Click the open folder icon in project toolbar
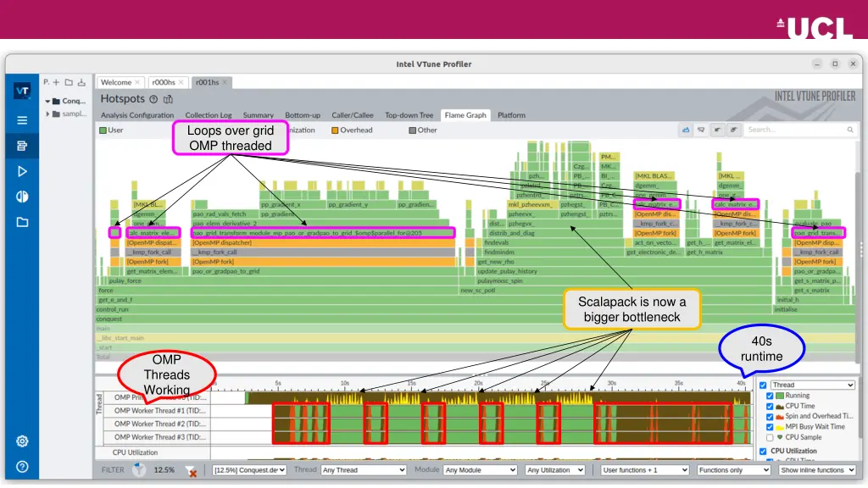Image resolution: width=868 pixels, height=488 pixels. click(69, 82)
